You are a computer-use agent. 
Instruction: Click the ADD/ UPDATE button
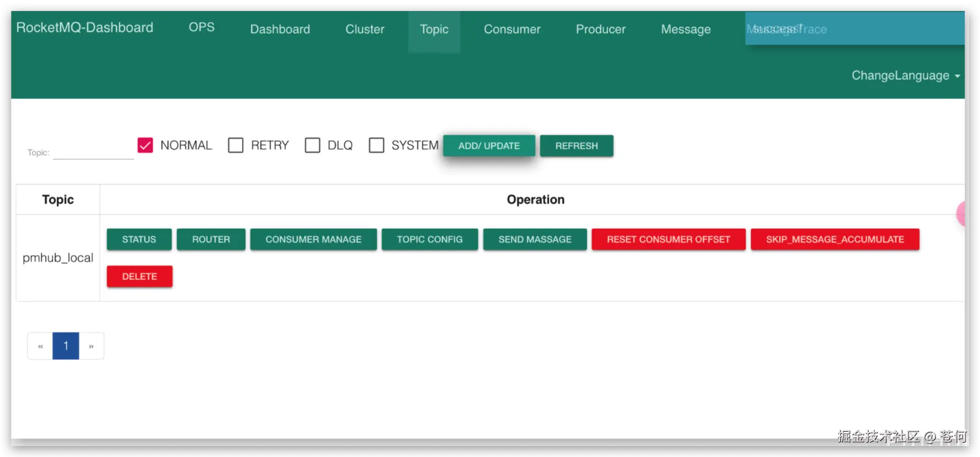tap(489, 146)
